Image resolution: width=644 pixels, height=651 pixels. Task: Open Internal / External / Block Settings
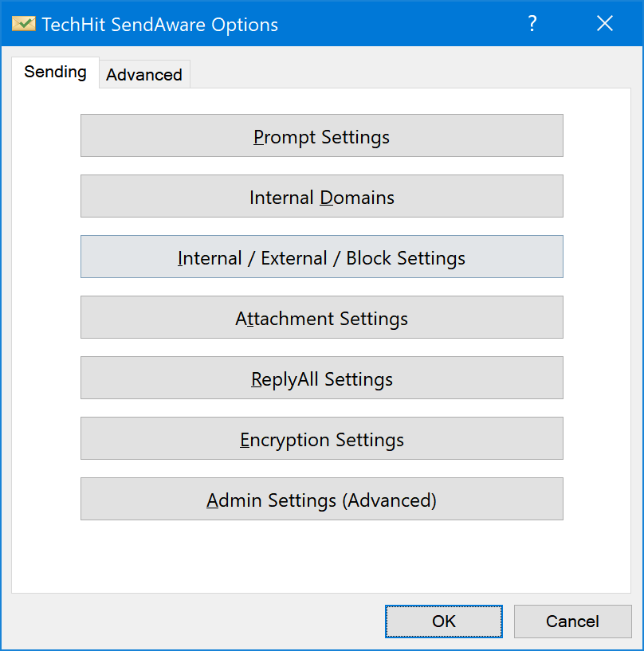point(322,257)
